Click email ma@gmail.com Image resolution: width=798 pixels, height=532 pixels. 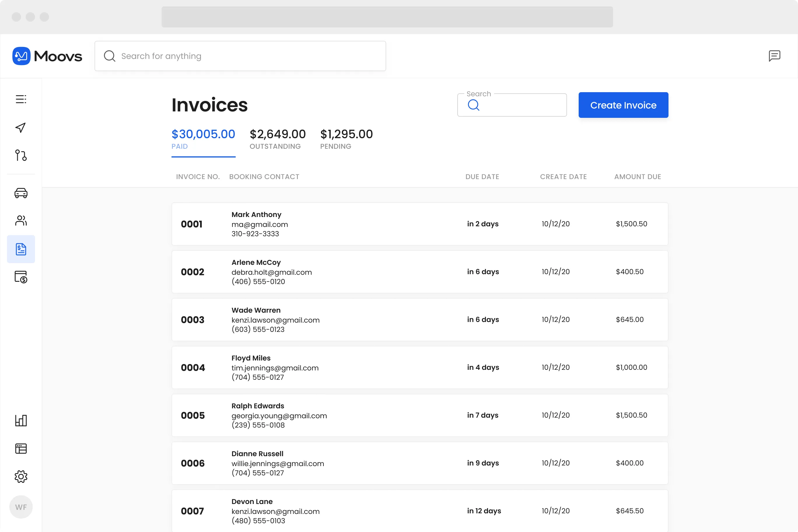260,225
